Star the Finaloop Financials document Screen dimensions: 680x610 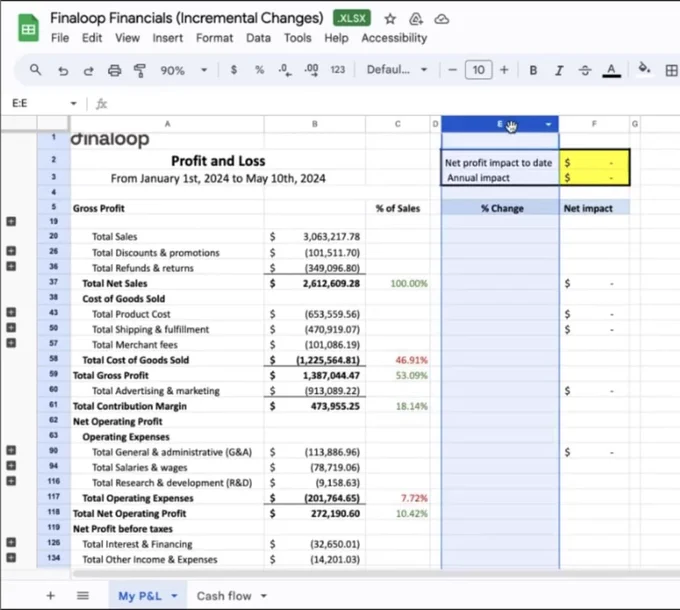point(390,19)
